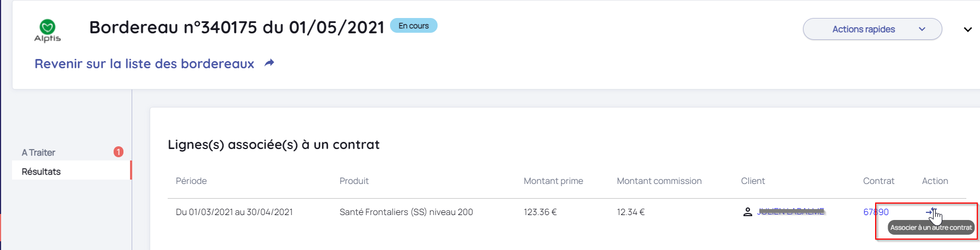
Task: Expand the header chevron right of Actions rapides
Action: coord(967,29)
